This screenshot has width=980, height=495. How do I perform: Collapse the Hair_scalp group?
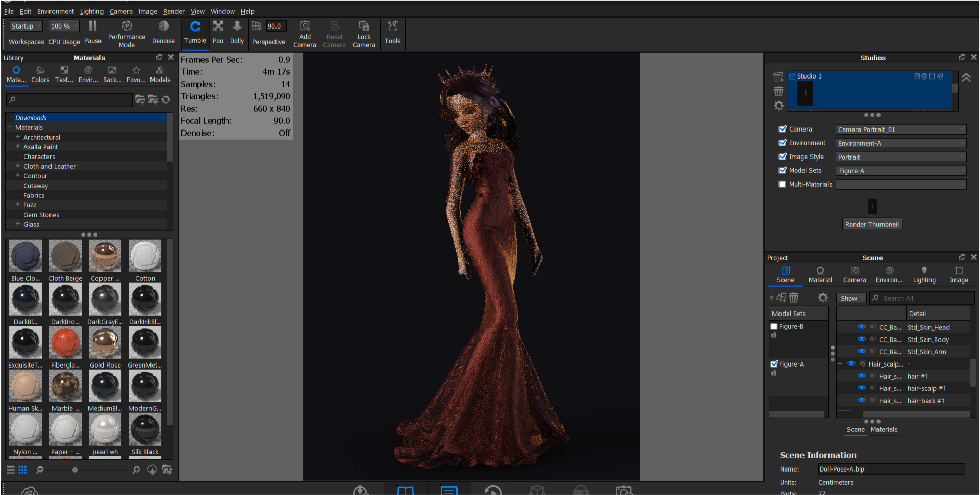[840, 363]
